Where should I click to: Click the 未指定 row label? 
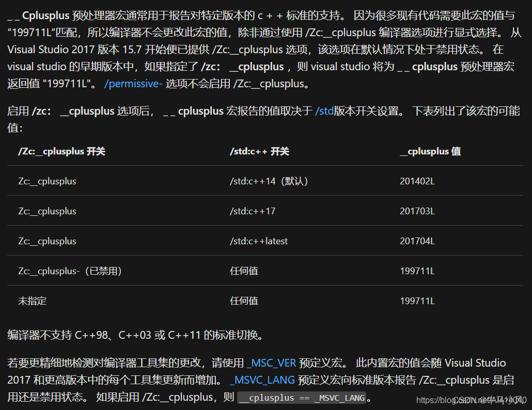[x=32, y=301]
